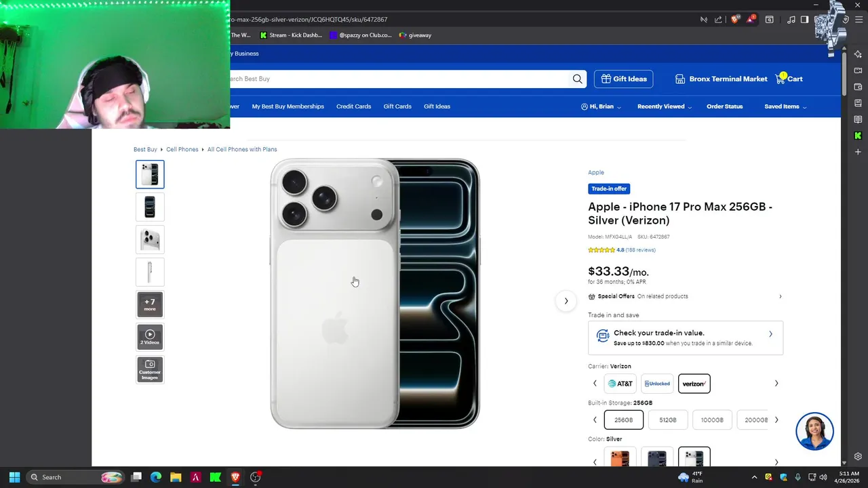The width and height of the screenshot is (868, 488).
Task: Open My Best Buy Memberships menu item
Action: click(288, 106)
